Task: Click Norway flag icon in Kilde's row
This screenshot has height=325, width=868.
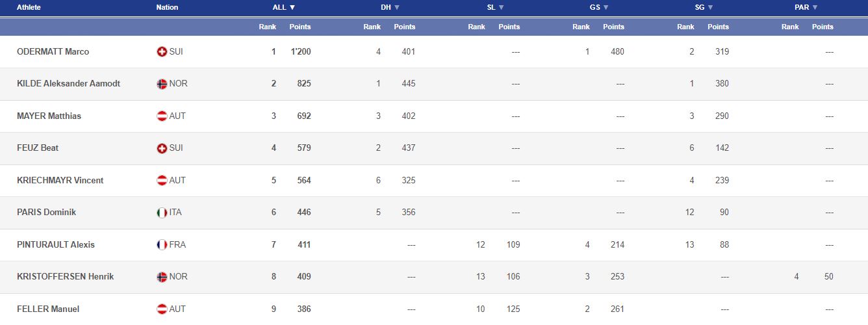Action: pyautogui.click(x=162, y=84)
